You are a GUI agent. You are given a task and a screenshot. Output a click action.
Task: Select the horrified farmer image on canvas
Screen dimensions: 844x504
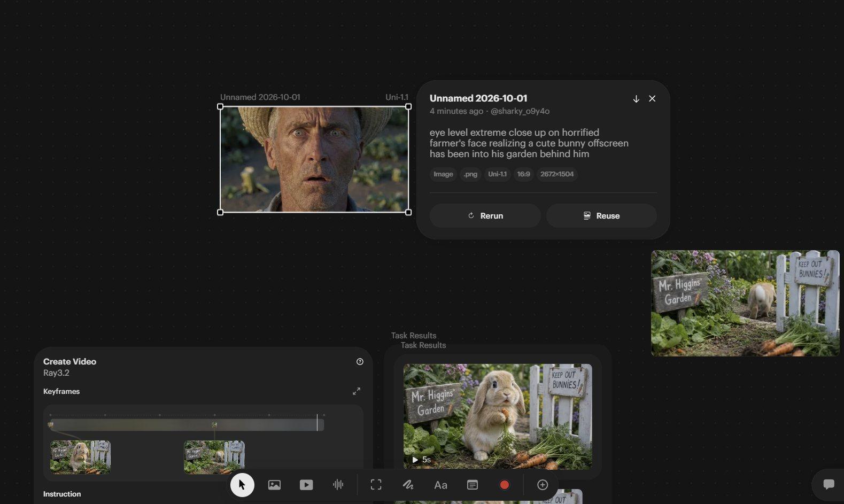tap(314, 159)
